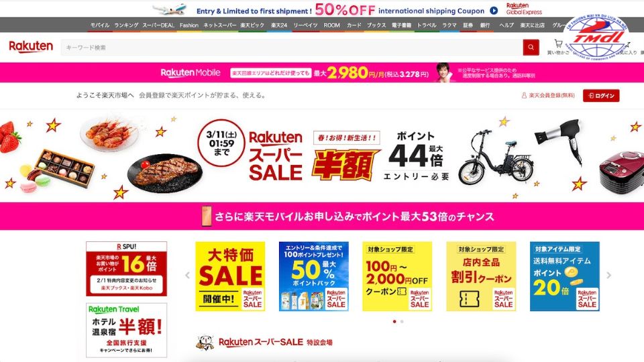Open ランキング in top navigation

[x=126, y=25]
